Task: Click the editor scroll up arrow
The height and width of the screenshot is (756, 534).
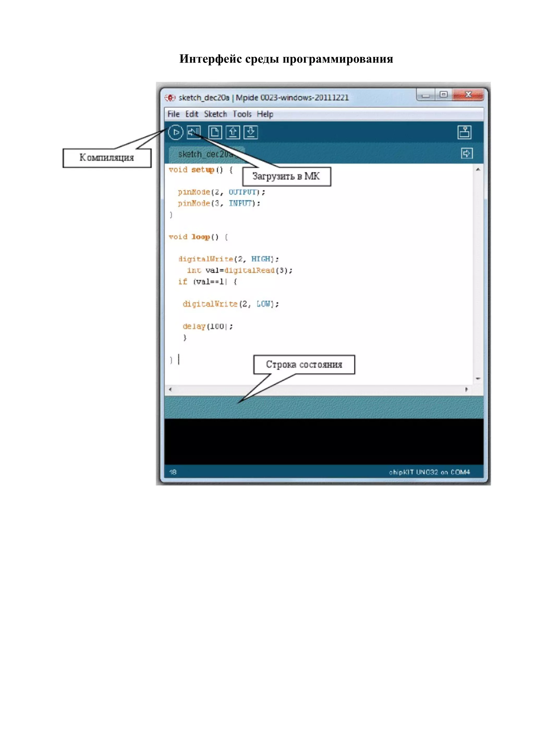Action: pos(478,170)
